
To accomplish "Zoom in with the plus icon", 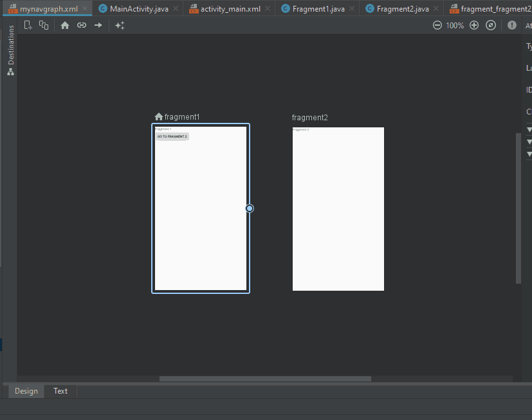I will coord(474,25).
